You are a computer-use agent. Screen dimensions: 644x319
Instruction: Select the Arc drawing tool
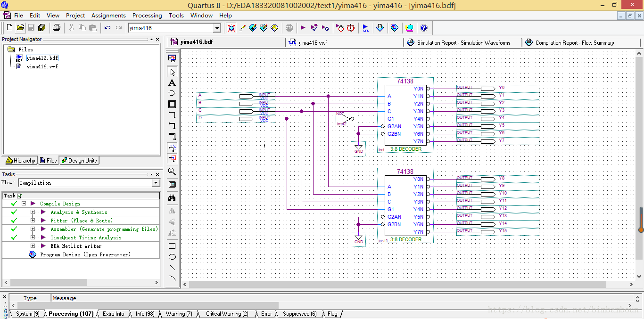pyautogui.click(x=172, y=278)
